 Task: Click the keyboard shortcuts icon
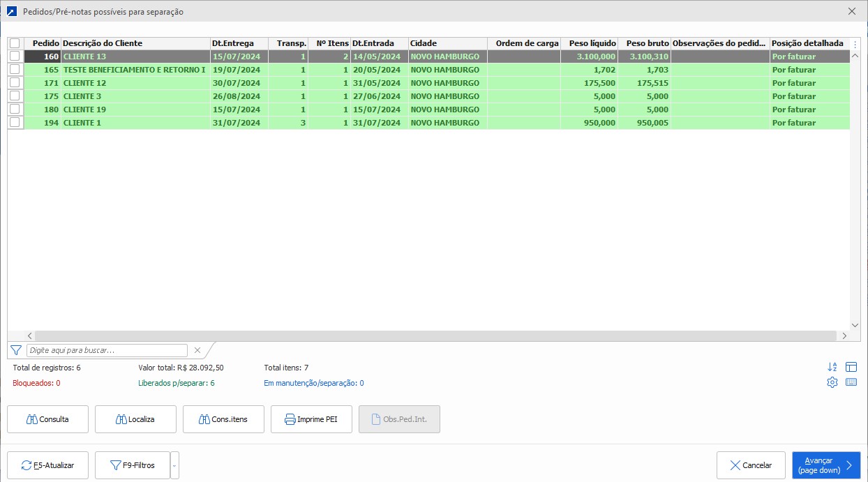pyautogui.click(x=851, y=382)
